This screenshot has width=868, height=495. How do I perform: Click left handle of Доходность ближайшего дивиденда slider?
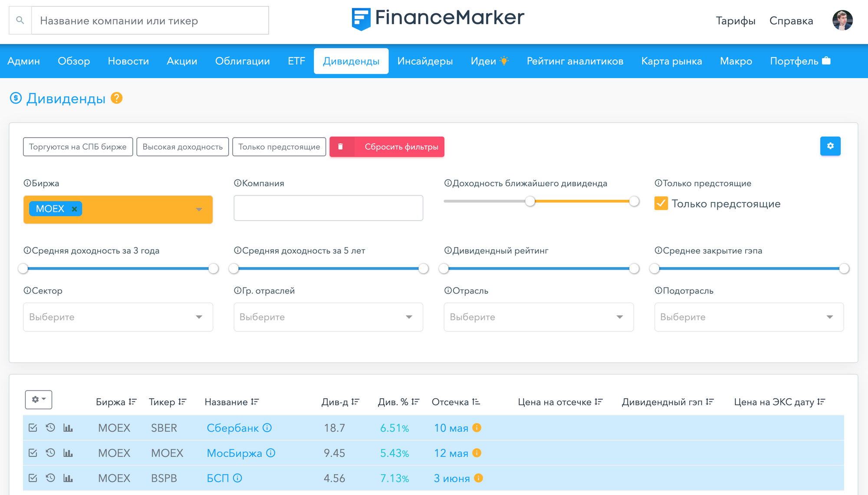(x=530, y=201)
